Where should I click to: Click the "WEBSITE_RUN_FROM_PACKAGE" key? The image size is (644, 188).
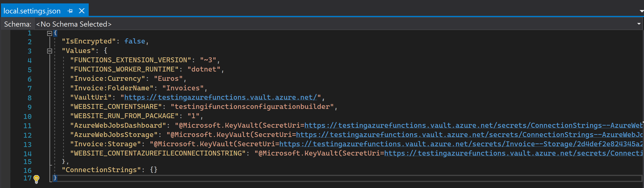124,116
